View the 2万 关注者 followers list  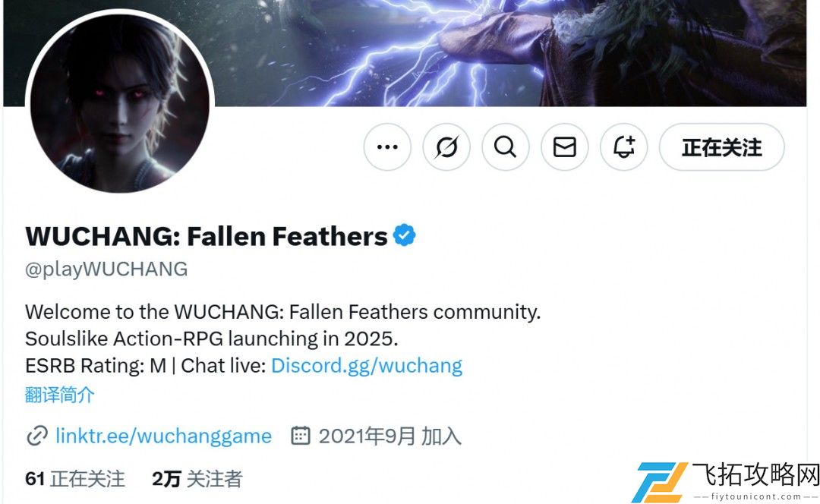pyautogui.click(x=197, y=479)
